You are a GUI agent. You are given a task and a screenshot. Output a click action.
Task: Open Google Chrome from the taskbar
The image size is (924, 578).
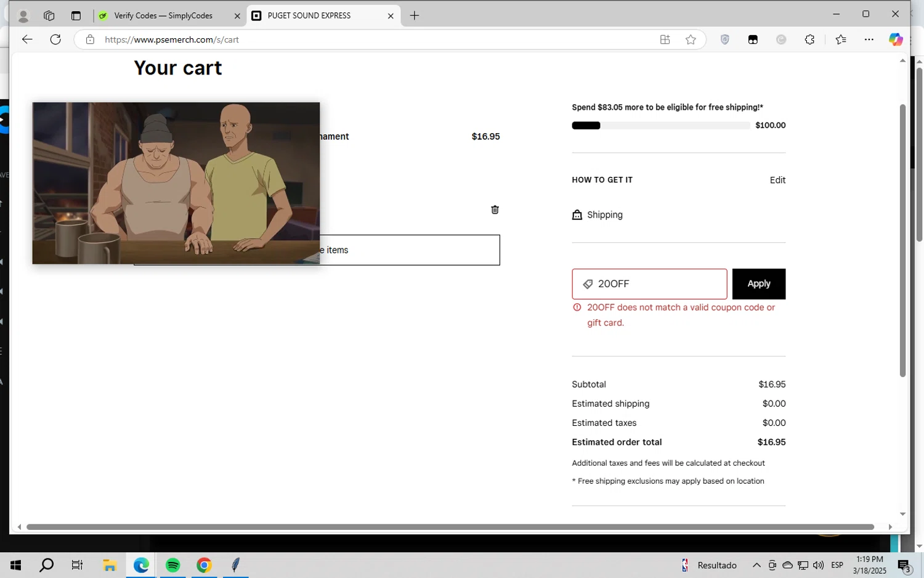click(x=204, y=565)
